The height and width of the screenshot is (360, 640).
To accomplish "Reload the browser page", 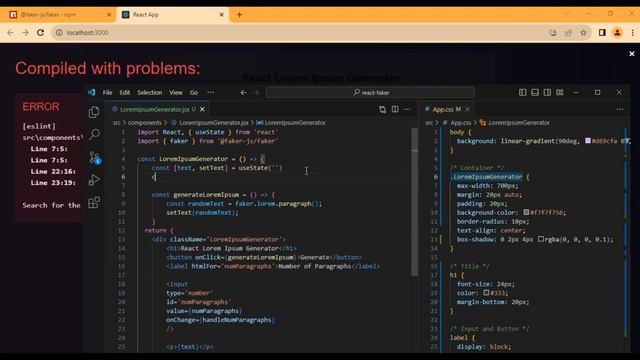I will pyautogui.click(x=40, y=33).
